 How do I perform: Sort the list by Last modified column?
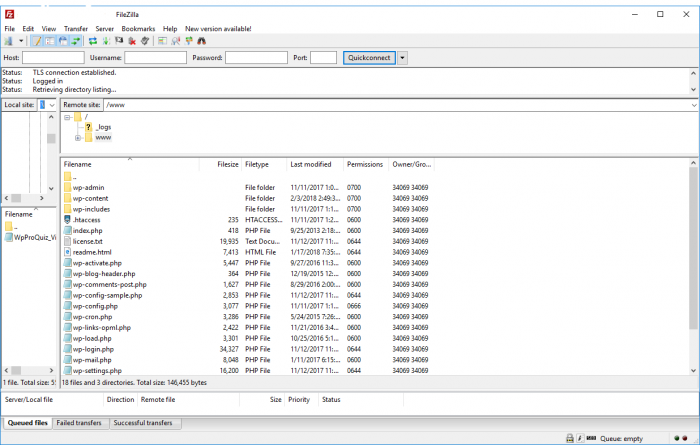tap(310, 164)
